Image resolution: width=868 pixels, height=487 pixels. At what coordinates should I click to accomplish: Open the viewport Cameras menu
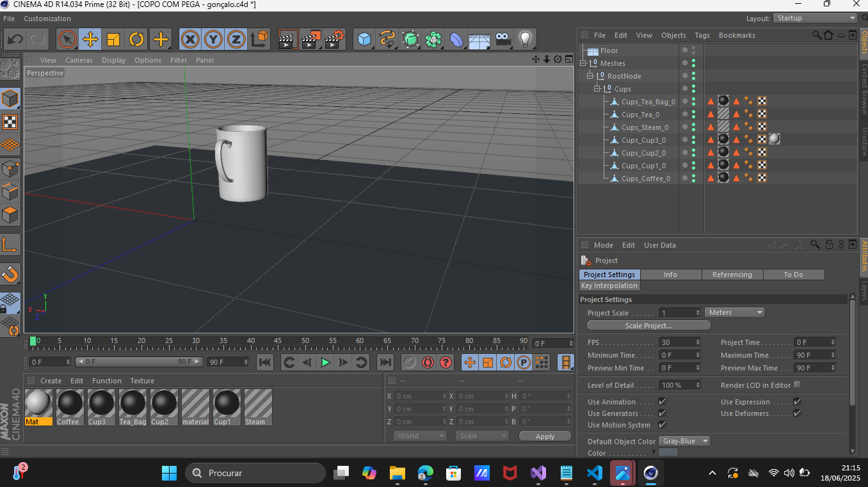click(79, 60)
